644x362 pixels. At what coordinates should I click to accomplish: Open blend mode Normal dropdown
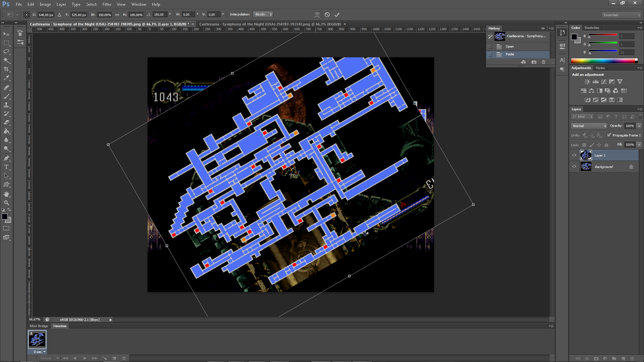pos(589,126)
